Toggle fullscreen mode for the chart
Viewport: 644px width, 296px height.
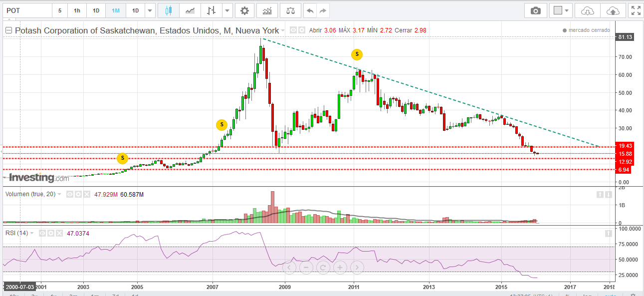[x=635, y=10]
